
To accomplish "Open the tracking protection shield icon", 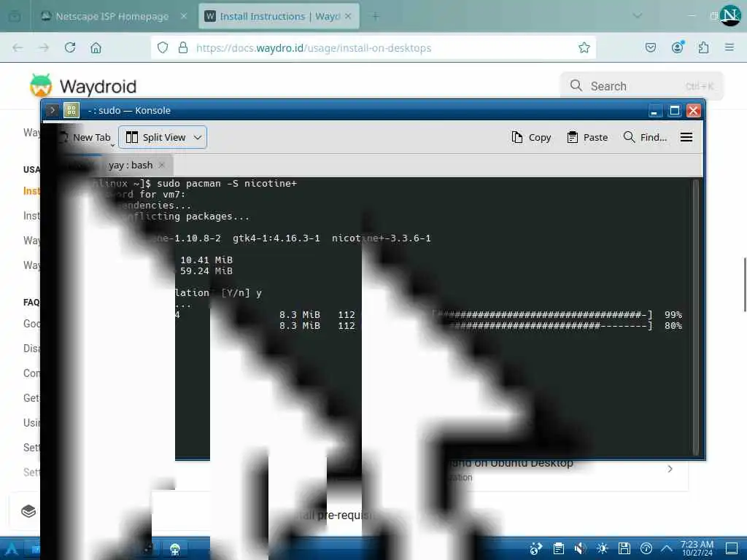I will (x=163, y=47).
